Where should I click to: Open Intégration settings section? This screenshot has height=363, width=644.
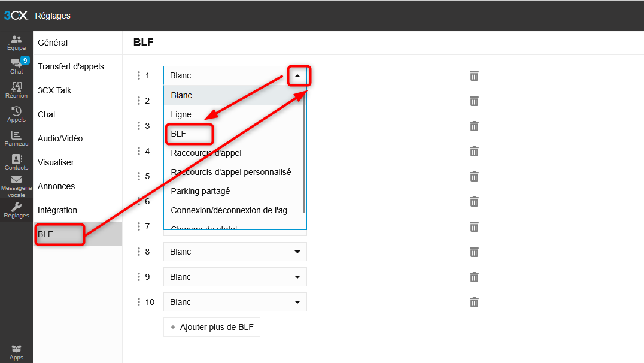[78, 210]
